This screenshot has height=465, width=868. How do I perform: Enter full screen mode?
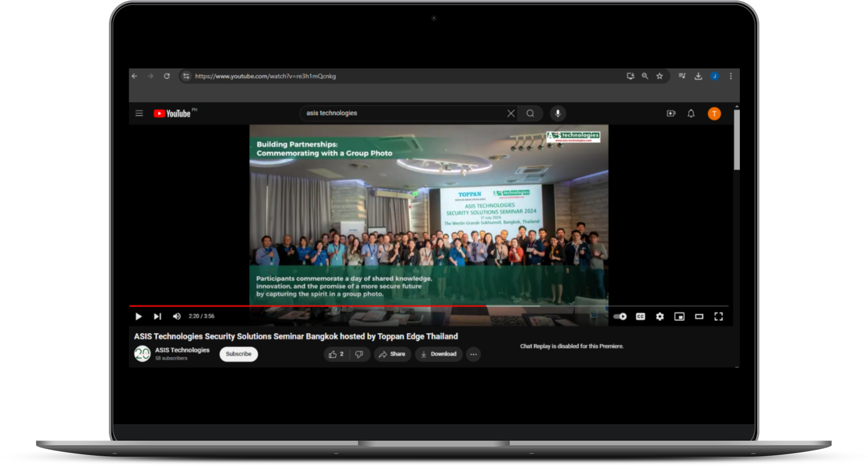[x=718, y=316]
